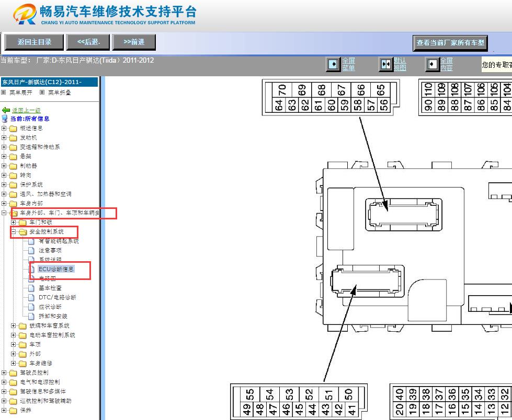Click the folder icon for 电气和电源控制
The width and height of the screenshot is (512, 420).
13,382
